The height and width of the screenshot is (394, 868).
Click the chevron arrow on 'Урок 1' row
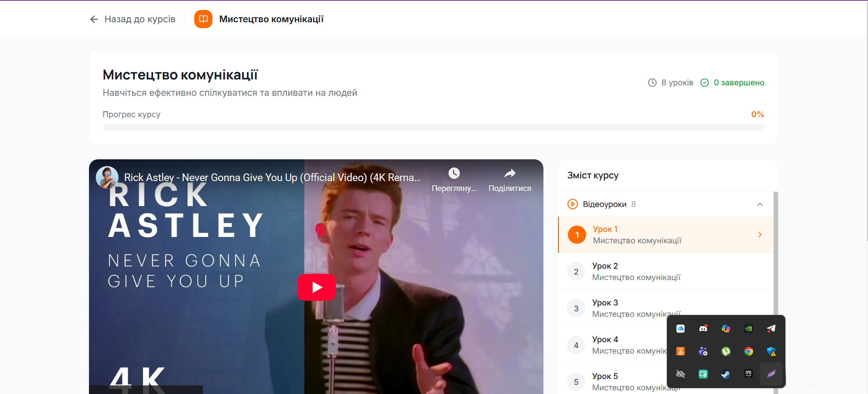point(760,235)
